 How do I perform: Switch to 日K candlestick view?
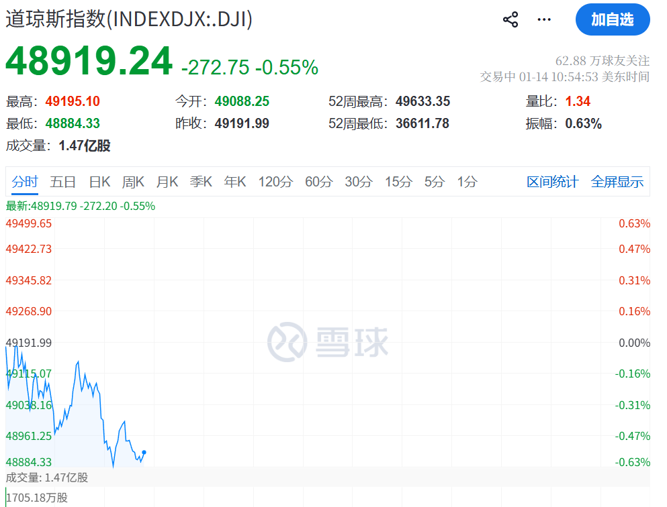(99, 181)
